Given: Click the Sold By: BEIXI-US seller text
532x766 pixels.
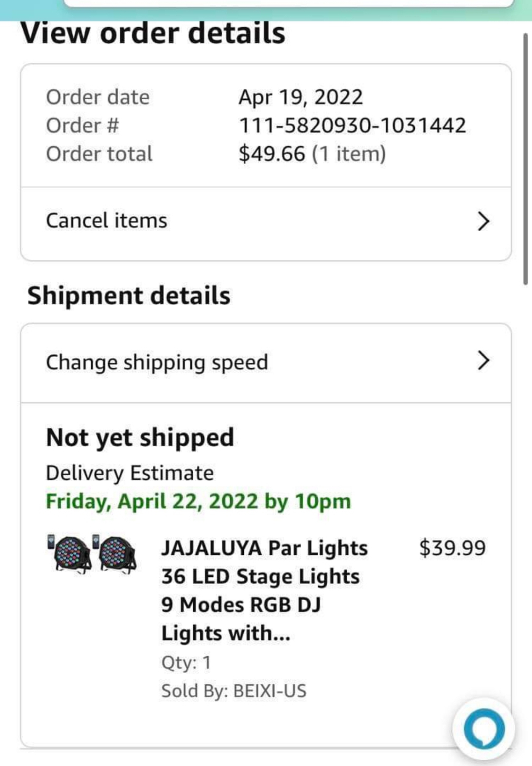Looking at the screenshot, I should pos(233,691).
